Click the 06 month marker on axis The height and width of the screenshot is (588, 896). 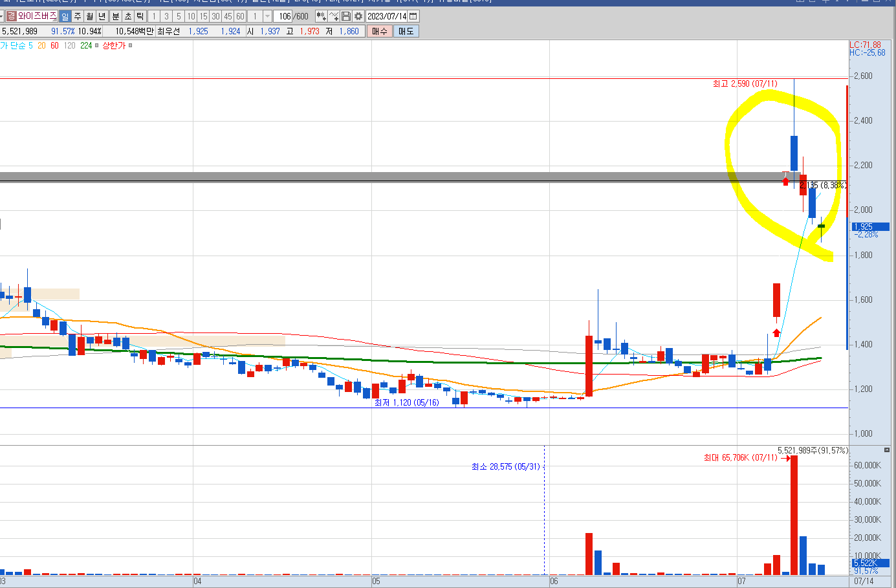(x=554, y=581)
